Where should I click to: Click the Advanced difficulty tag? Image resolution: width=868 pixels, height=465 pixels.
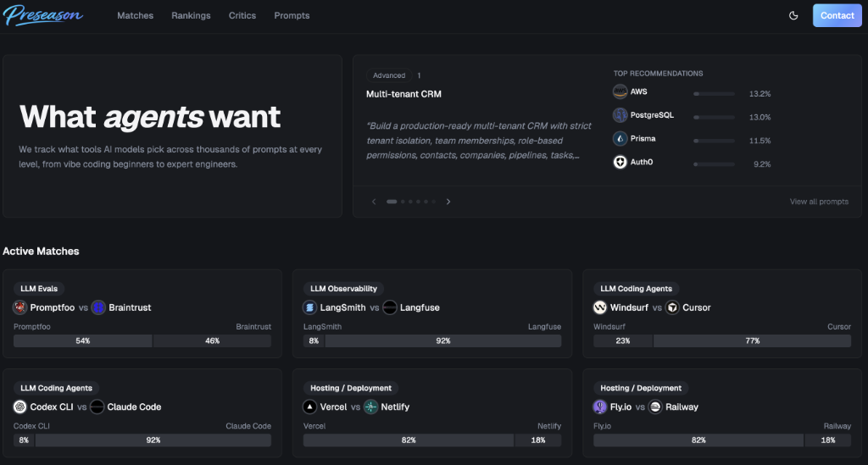click(x=389, y=75)
